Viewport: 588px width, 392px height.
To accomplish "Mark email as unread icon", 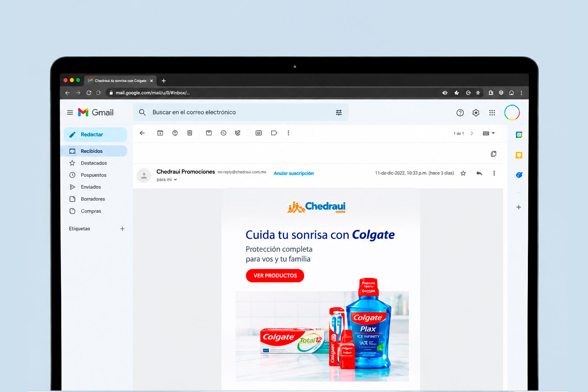I will 209,133.
